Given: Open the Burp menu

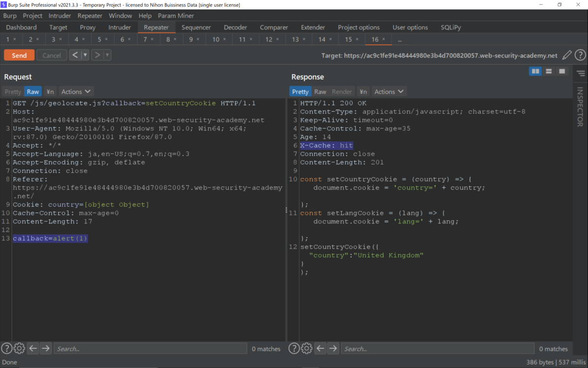Looking at the screenshot, I should click(10, 16).
